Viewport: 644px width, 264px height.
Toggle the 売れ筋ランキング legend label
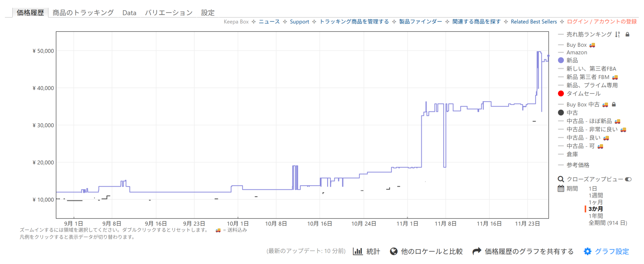click(589, 34)
